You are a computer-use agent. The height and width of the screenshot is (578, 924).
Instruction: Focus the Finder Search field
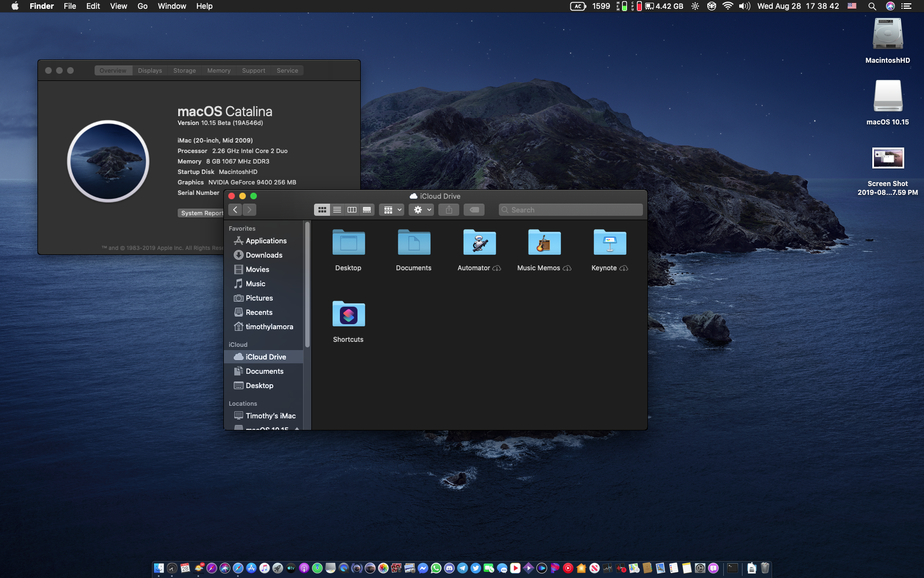(570, 210)
